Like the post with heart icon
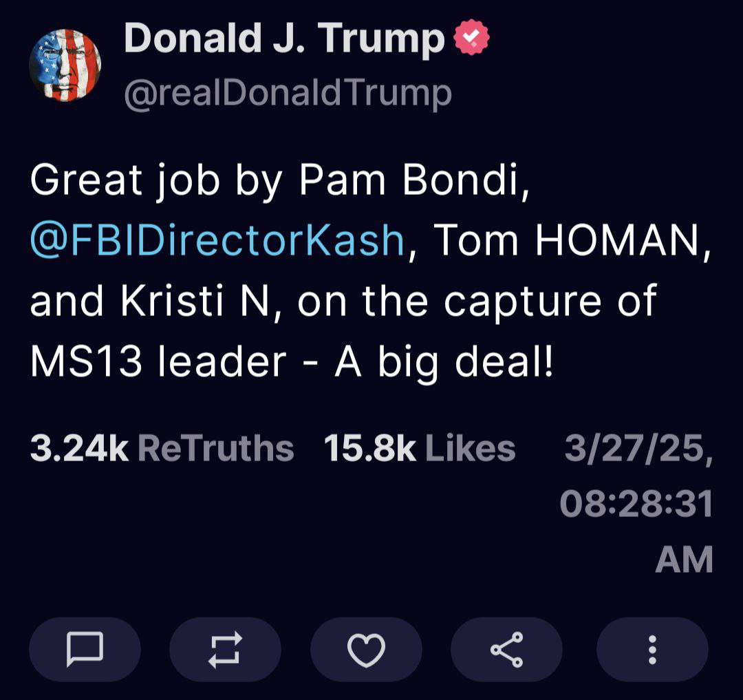The width and height of the screenshot is (743, 700). click(x=366, y=649)
